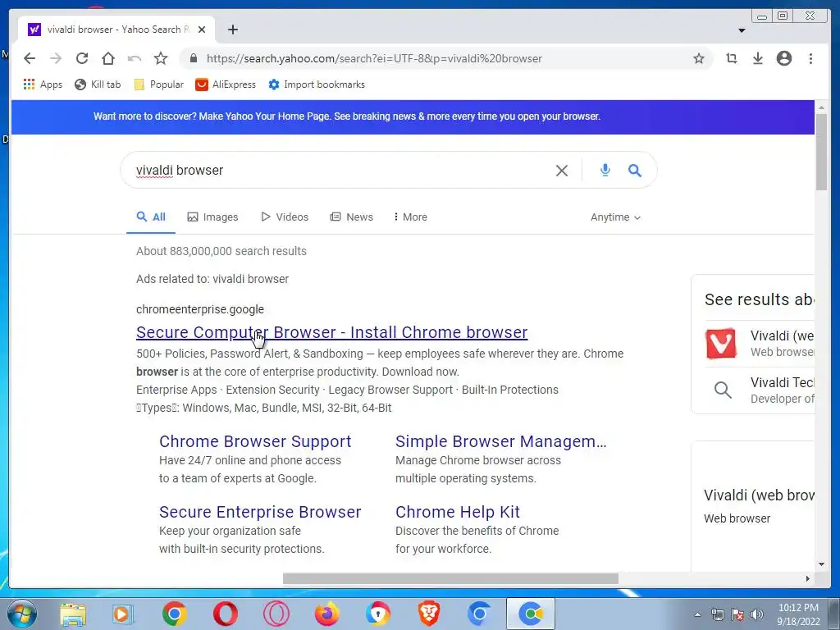Open the AliExpress bookmark
Viewport: 840px width, 630px height.
[226, 84]
